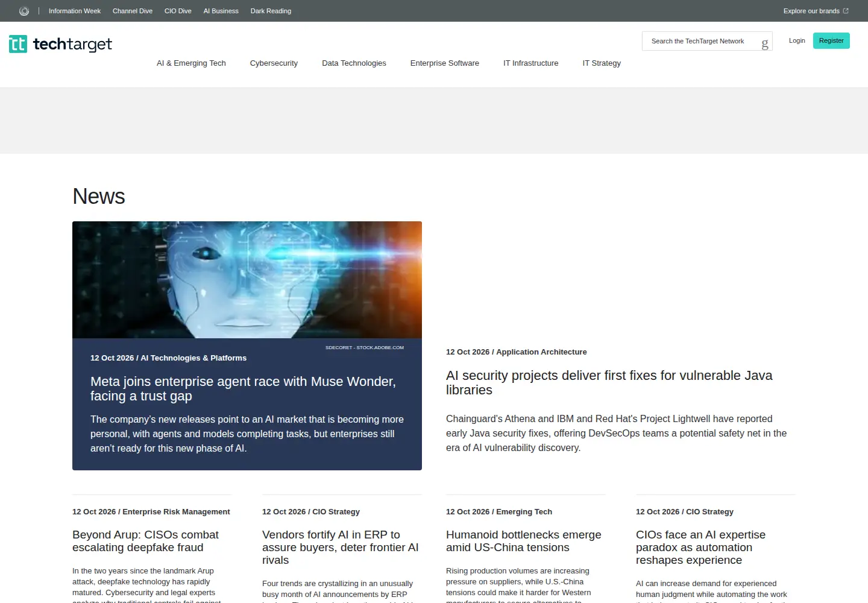Open CIOs face an AI expertise paradox article

point(700,547)
